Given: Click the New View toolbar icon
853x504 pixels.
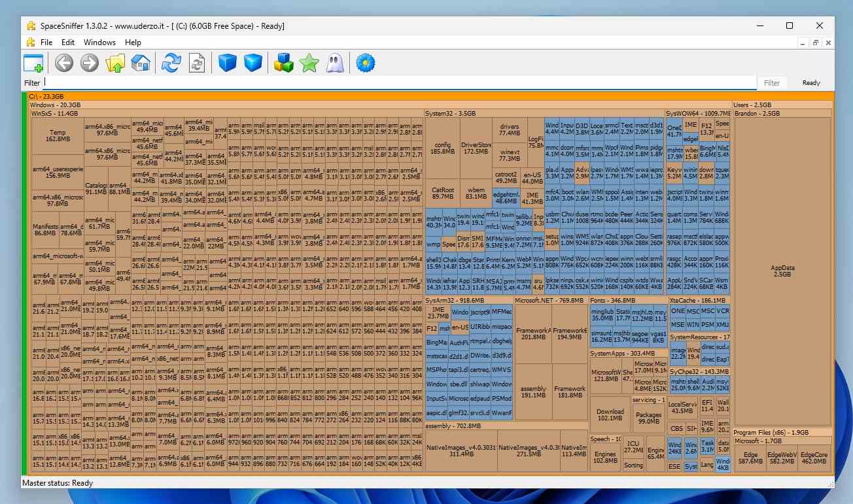Looking at the screenshot, I should click(33, 63).
